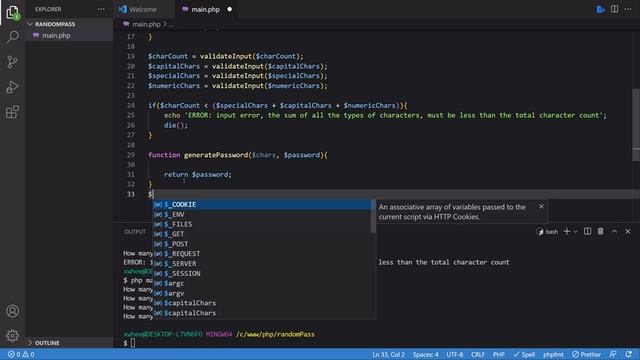The height and width of the screenshot is (360, 640).
Task: Open the Search view in activity bar
Action: [13, 37]
